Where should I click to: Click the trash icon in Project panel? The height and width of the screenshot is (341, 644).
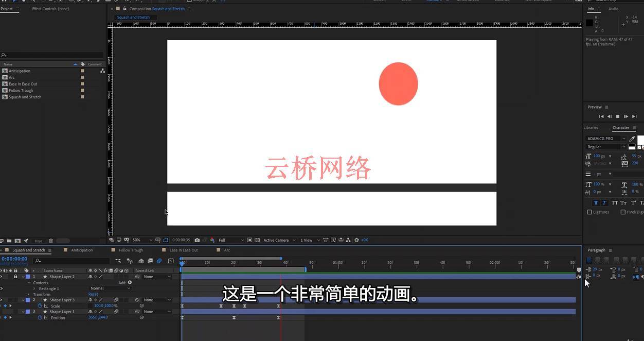[50, 241]
